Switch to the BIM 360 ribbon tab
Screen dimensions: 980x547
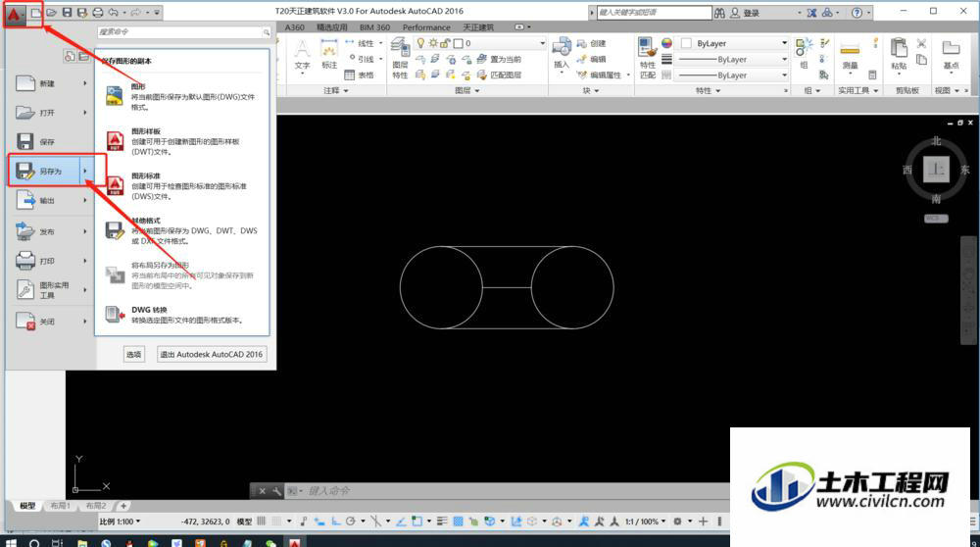[x=374, y=27]
